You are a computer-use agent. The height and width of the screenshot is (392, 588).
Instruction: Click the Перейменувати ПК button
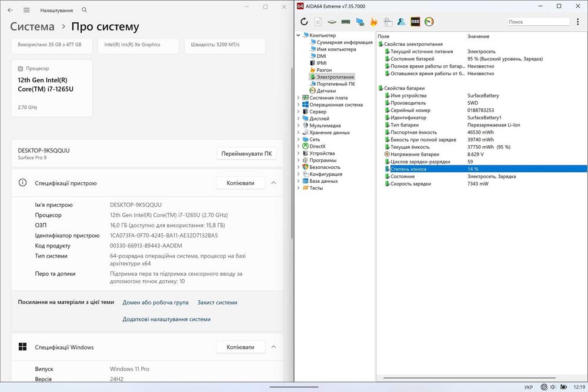[246, 153]
